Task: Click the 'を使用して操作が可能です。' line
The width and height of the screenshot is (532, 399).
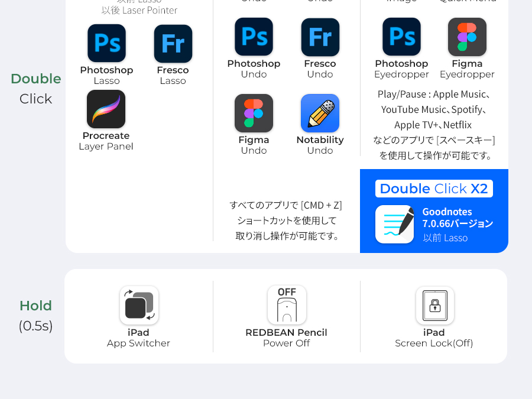Action: coord(435,155)
